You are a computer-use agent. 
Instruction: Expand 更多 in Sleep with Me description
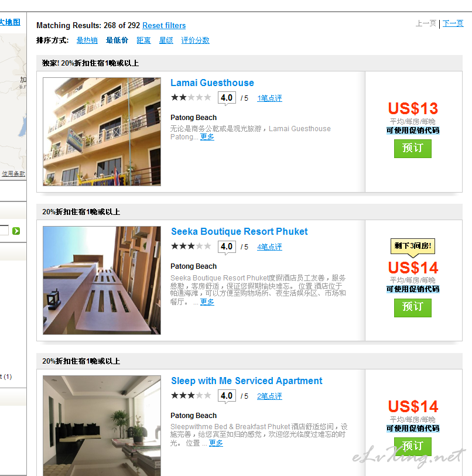tap(216, 443)
